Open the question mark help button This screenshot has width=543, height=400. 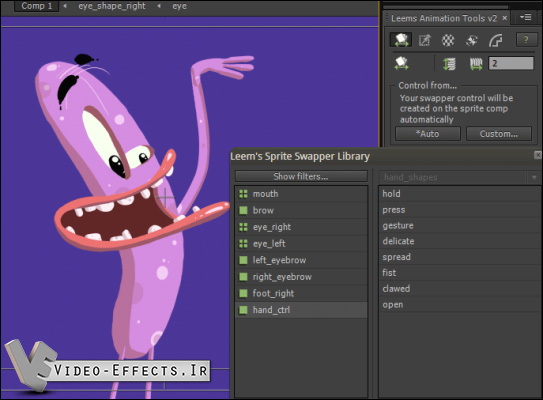tap(526, 40)
